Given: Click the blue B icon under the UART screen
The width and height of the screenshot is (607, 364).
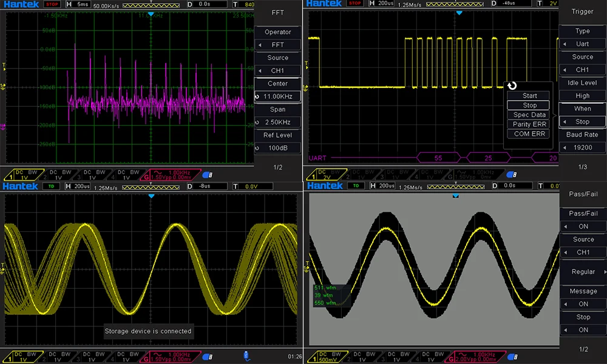Looking at the screenshot, I should tap(512, 175).
